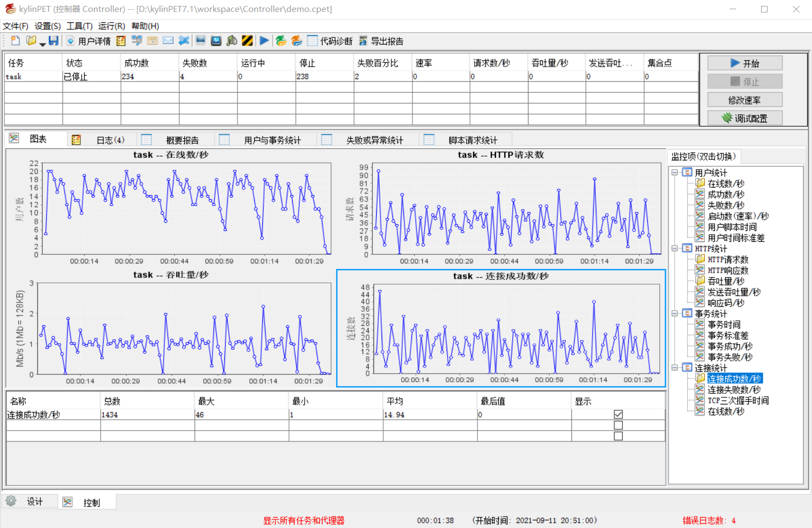
Task: Click the blue play run icon
Action: (x=264, y=41)
